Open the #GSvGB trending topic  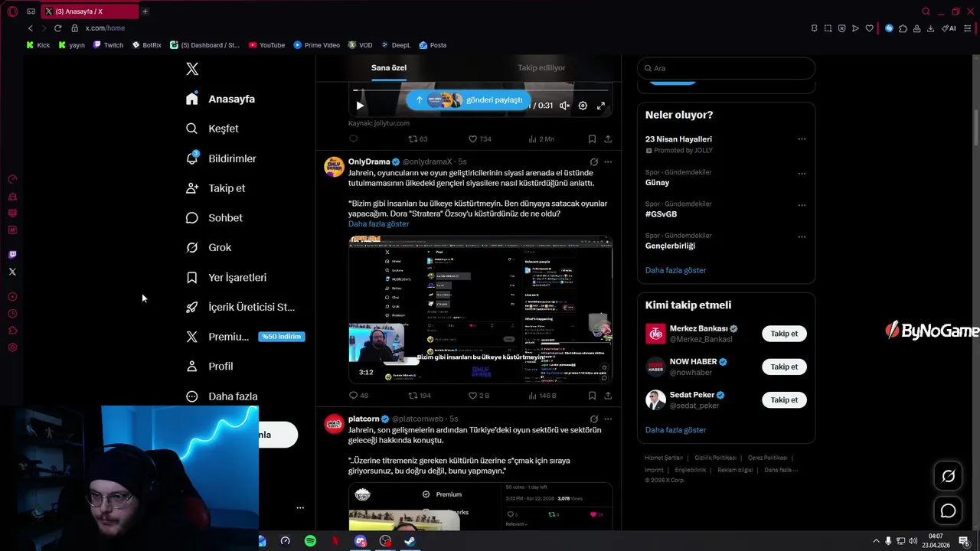[x=661, y=214]
